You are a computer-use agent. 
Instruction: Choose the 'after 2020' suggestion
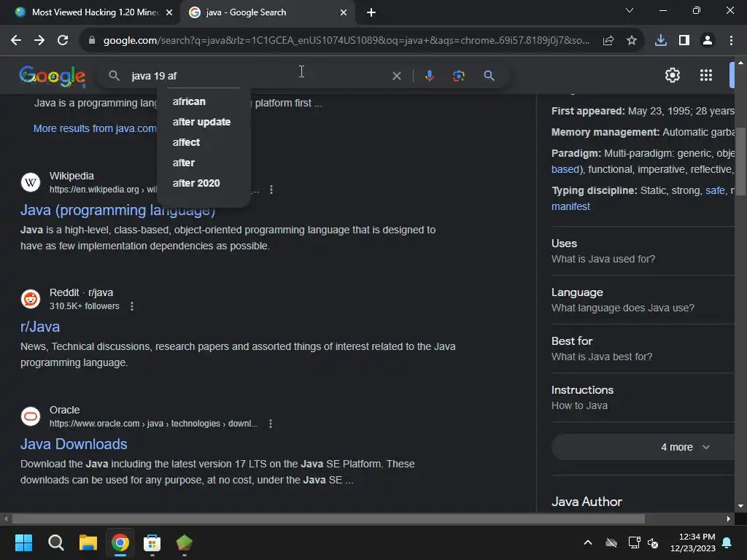point(196,183)
